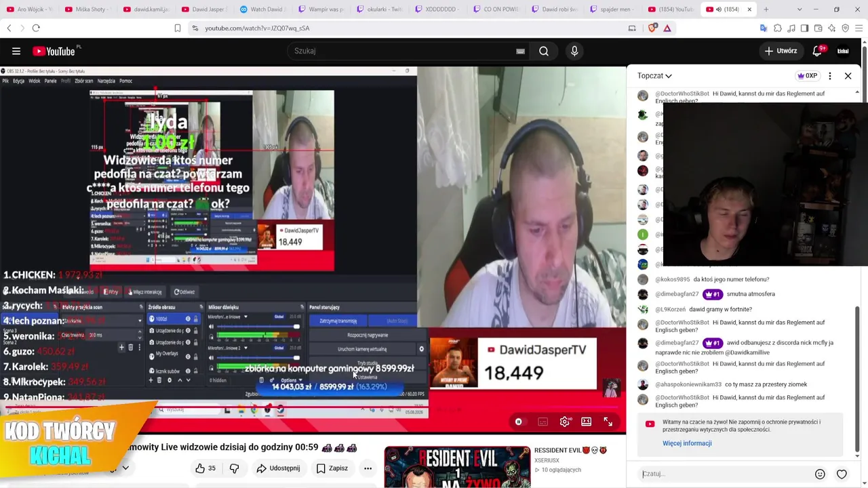The height and width of the screenshot is (488, 868).
Task: Bookmark this page in the address bar
Action: coord(177,28)
